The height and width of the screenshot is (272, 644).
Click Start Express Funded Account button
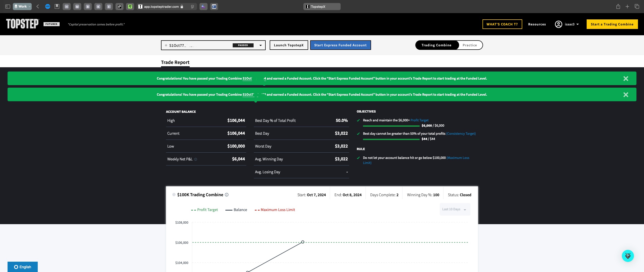coord(340,45)
